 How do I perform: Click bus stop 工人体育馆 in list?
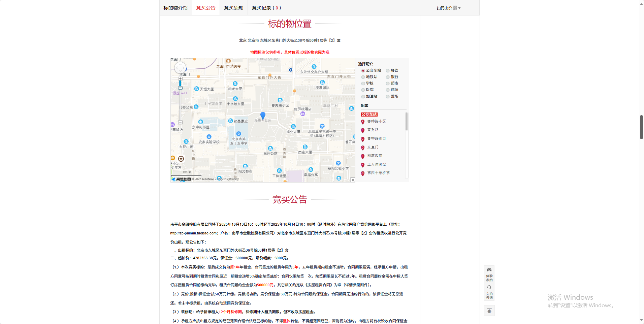click(x=376, y=165)
